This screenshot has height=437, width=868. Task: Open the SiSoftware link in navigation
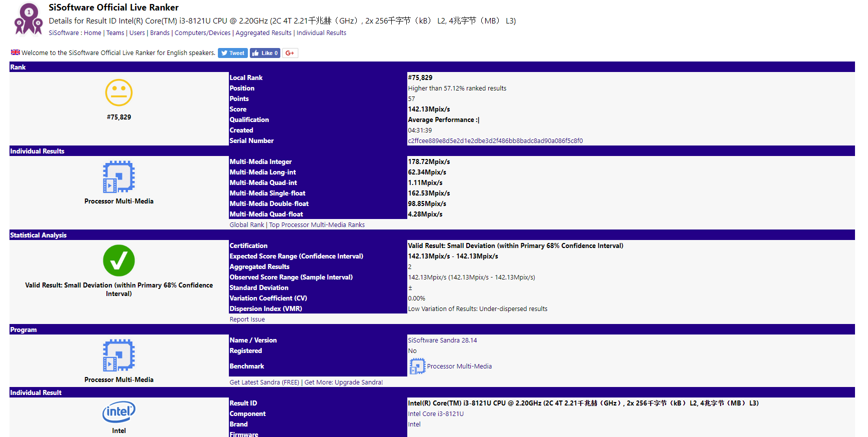click(63, 33)
